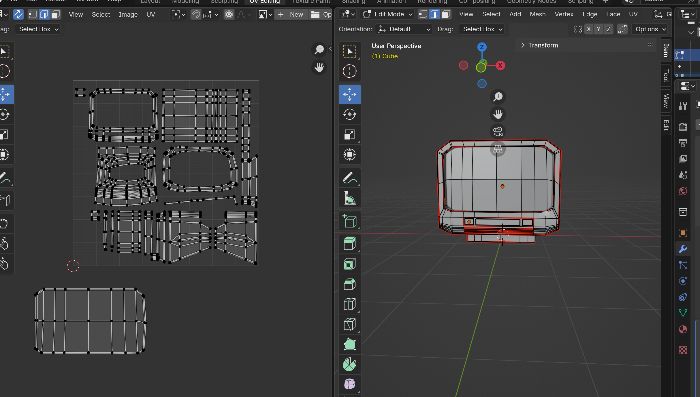This screenshot has height=397, width=700.
Task: Select the Add Cube tool
Action: tap(350, 221)
